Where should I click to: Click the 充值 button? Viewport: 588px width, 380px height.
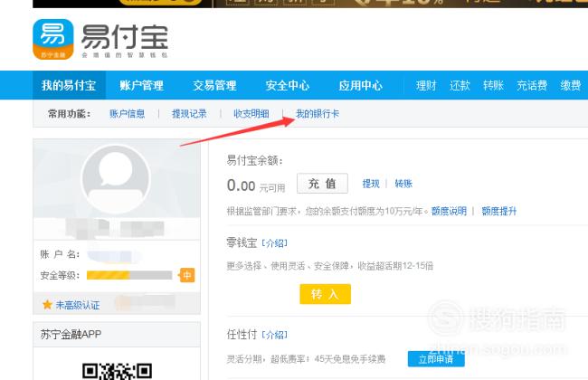(x=323, y=184)
